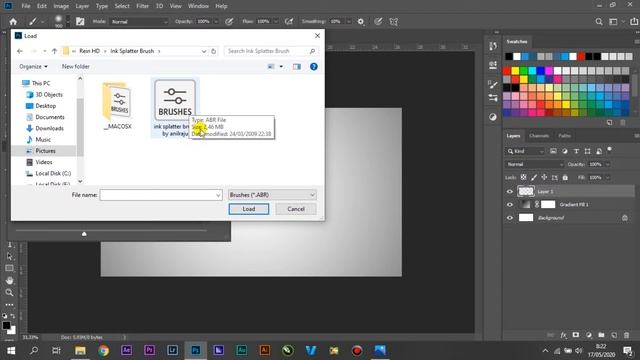This screenshot has height=360, width=640.
Task: Click add layer mask icon
Action: coord(576,335)
